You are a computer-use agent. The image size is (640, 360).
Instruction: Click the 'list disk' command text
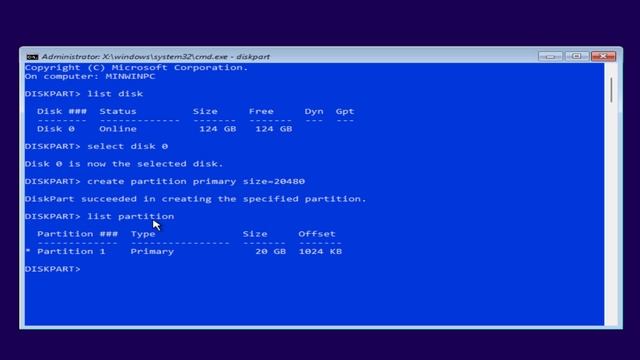click(115, 94)
